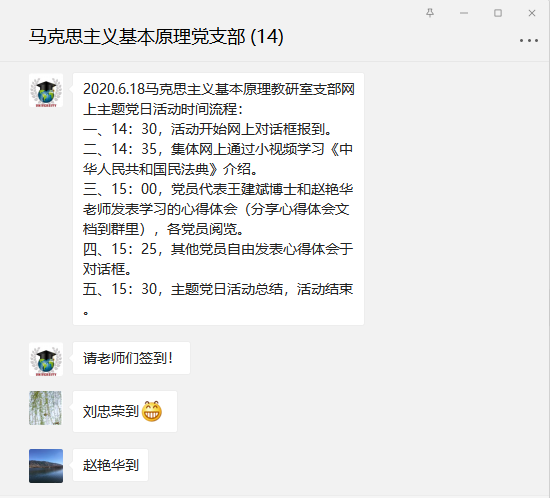This screenshot has width=550, height=498.
Task: Select the 刘忠荣到 message bubble
Action: 125,411
